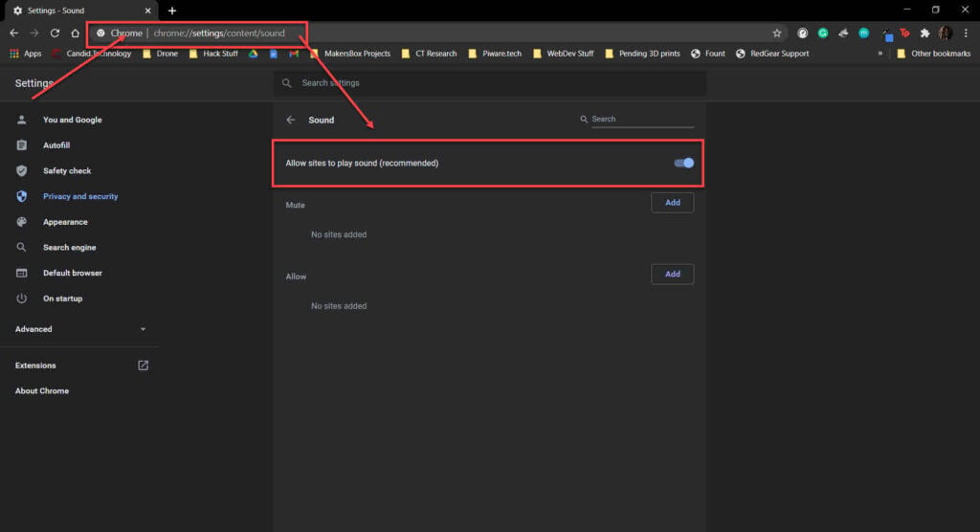Add a site to Allow list

[x=673, y=274]
